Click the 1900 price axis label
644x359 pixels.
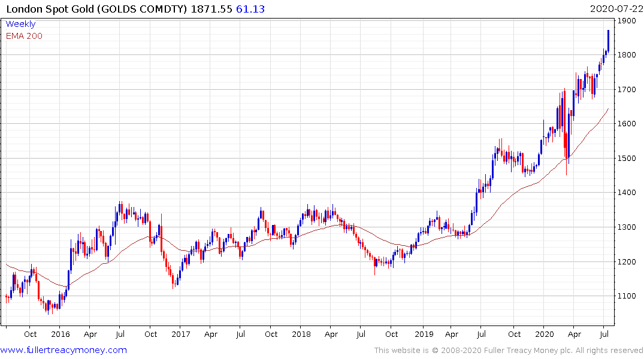pyautogui.click(x=627, y=21)
